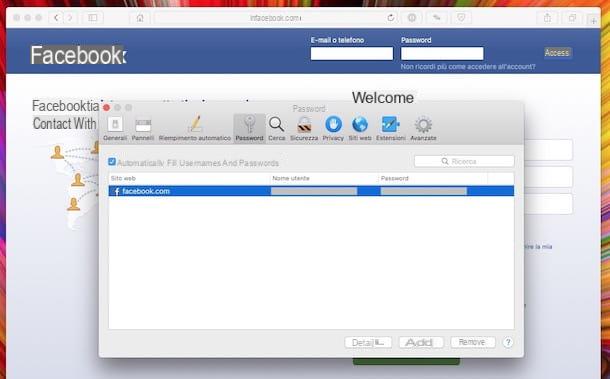Open the Cerca preferences pane
Viewport: 610px width, 379px height.
(277, 128)
